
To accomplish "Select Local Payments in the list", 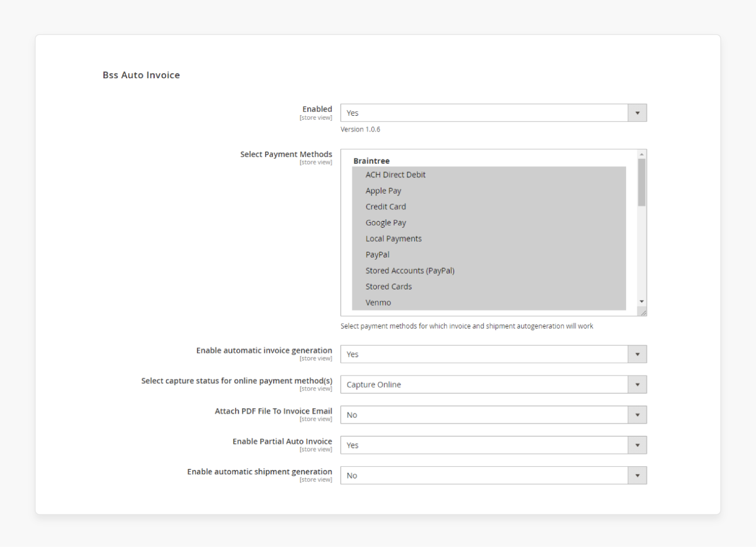I will 489,238.
